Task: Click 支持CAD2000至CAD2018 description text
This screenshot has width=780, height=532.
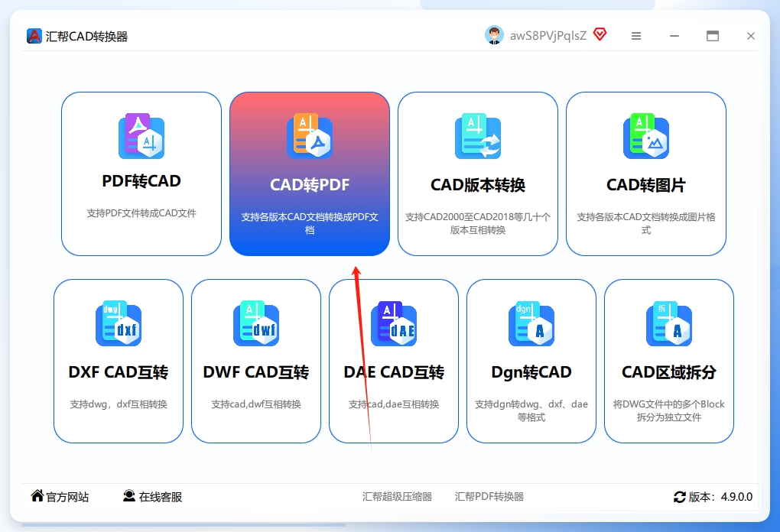Action: 477,223
